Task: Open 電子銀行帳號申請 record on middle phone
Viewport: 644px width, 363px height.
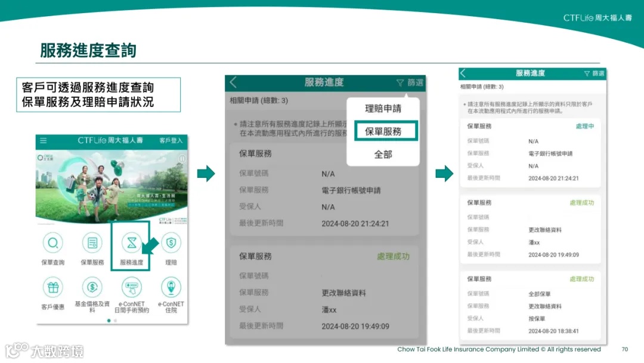Action: pos(324,190)
